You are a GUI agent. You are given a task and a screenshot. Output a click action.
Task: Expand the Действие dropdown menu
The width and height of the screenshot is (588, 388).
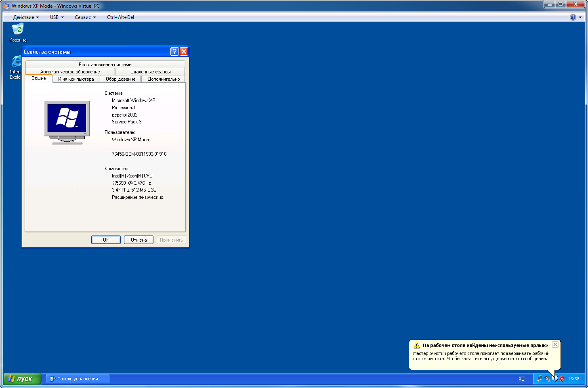tap(26, 17)
